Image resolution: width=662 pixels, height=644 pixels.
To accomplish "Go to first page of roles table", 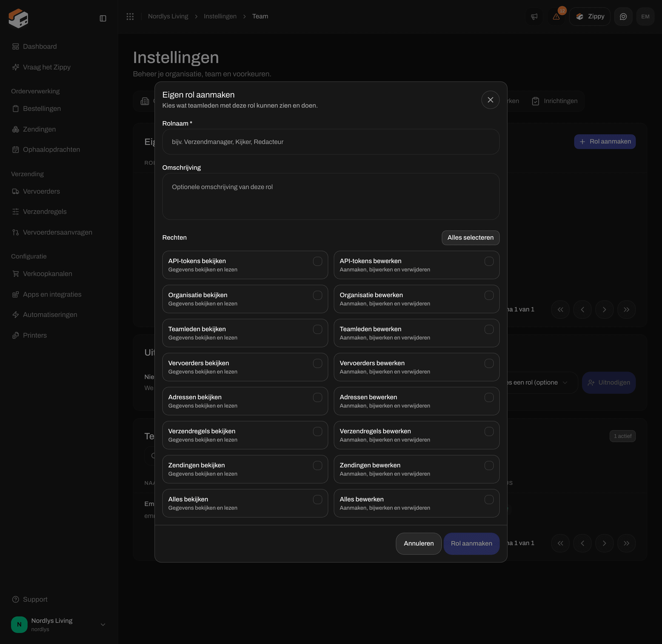I will (x=560, y=310).
